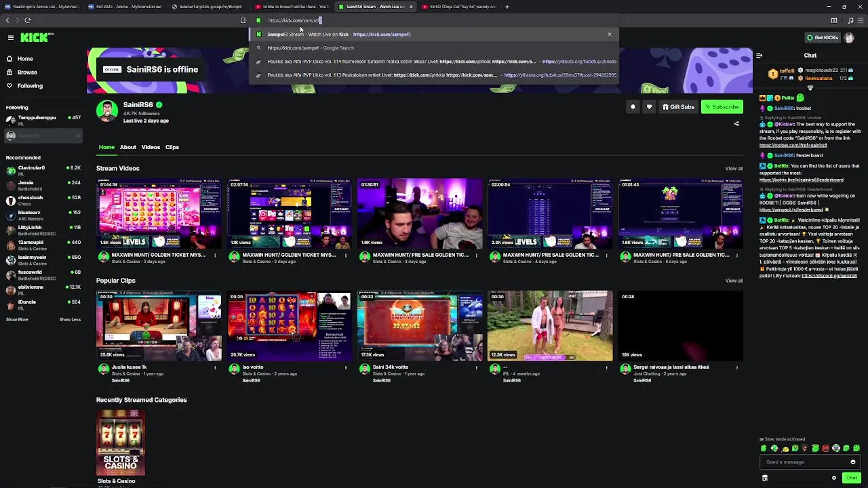
Task: Open the Kick hamburger sidebar menu
Action: (x=10, y=38)
